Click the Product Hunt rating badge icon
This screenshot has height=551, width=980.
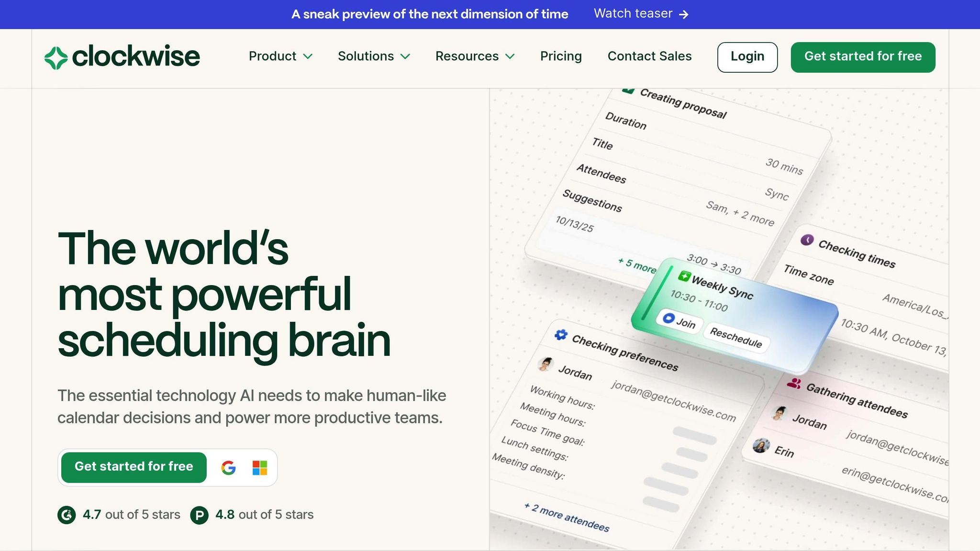[x=199, y=515]
